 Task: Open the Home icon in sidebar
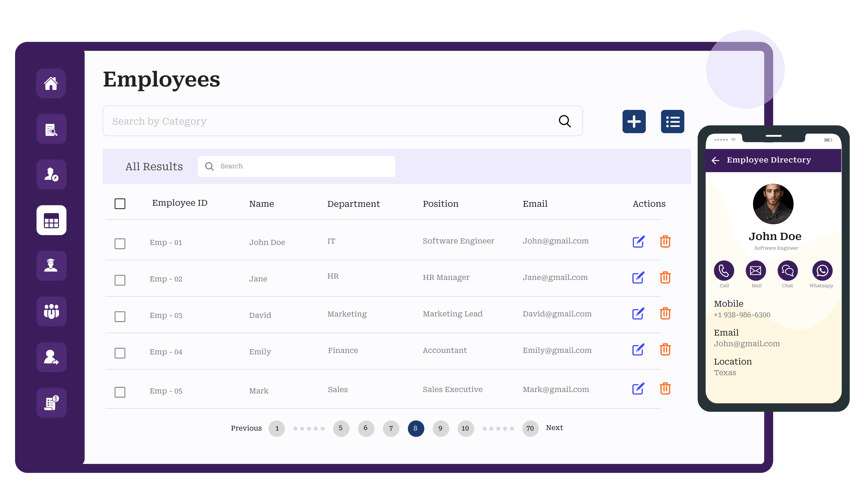tap(51, 83)
